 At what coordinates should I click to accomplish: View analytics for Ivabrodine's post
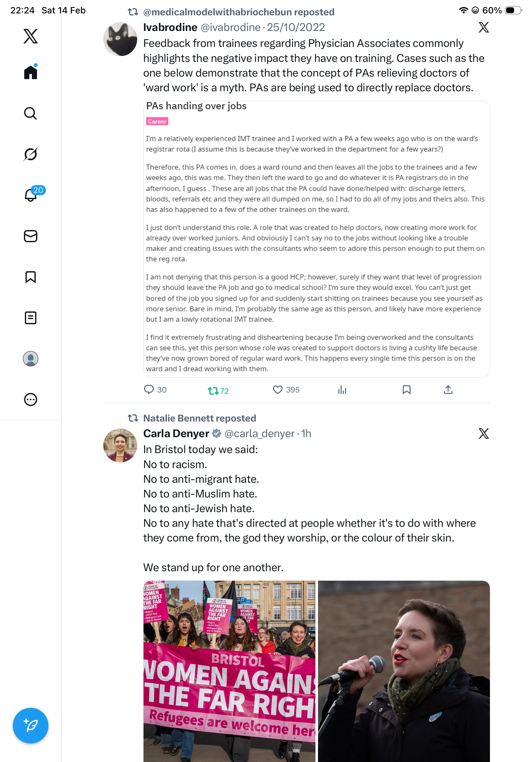click(x=342, y=390)
